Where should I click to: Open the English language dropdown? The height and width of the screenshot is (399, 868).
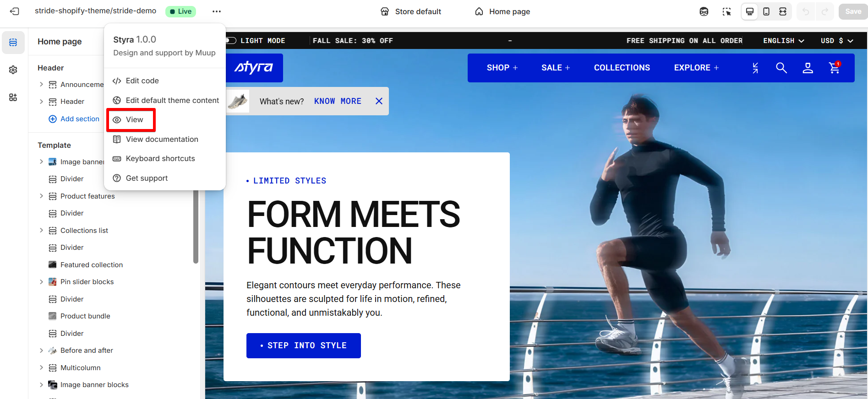(784, 41)
